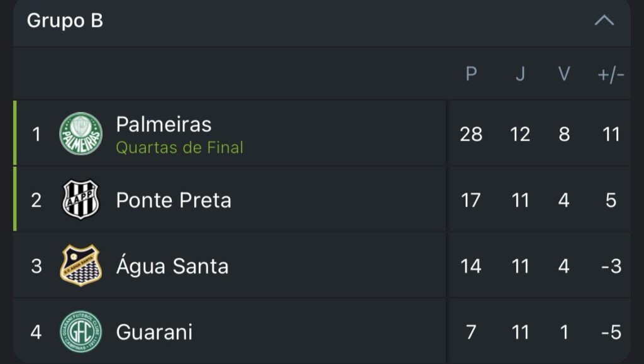644x364 pixels.
Task: Click rank number 1 beside Palmeiras
Action: (x=36, y=134)
